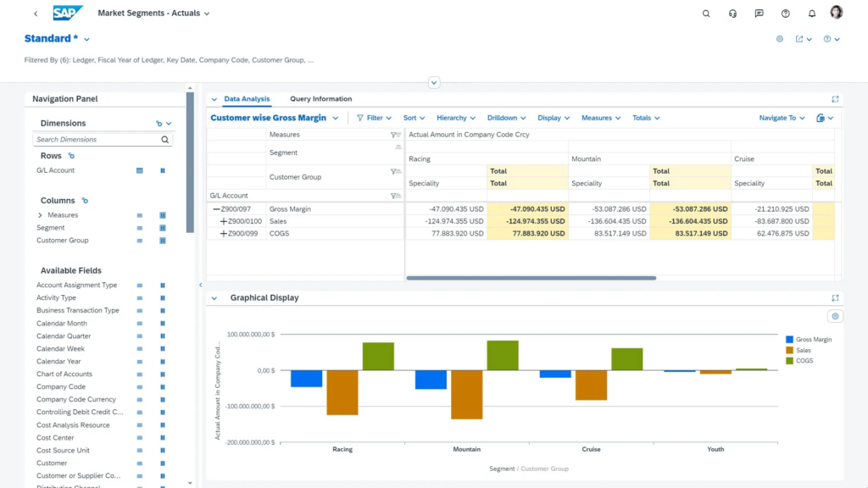Click the back navigation arrow
Viewport: 868px width, 488px height.
pyautogui.click(x=36, y=14)
